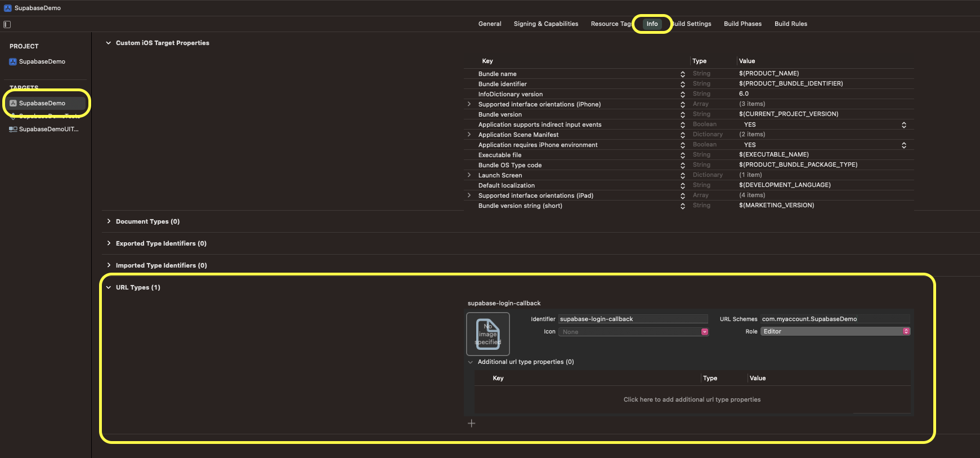The width and height of the screenshot is (980, 458).
Task: Click the Bundle identifier key stepper
Action: (x=682, y=85)
